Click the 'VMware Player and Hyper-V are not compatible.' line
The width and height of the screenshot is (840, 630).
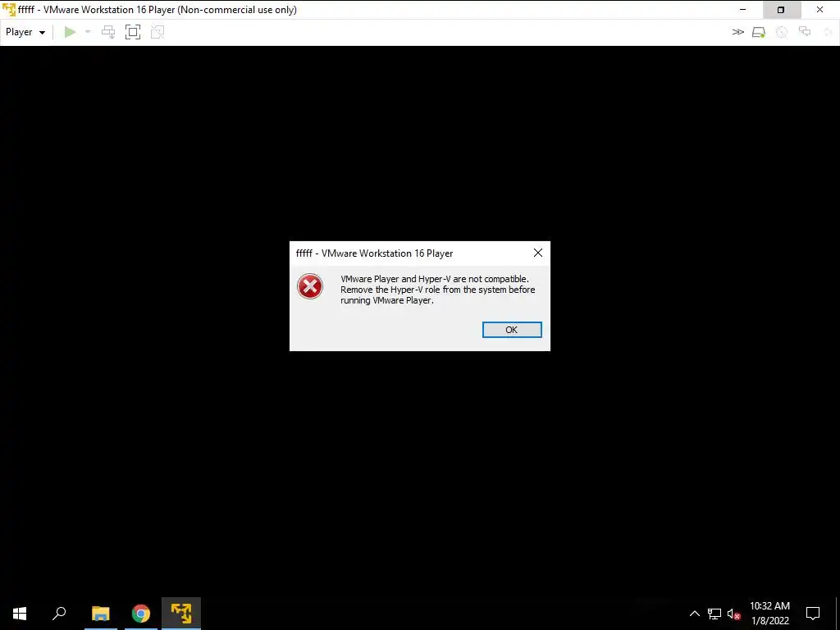(435, 279)
